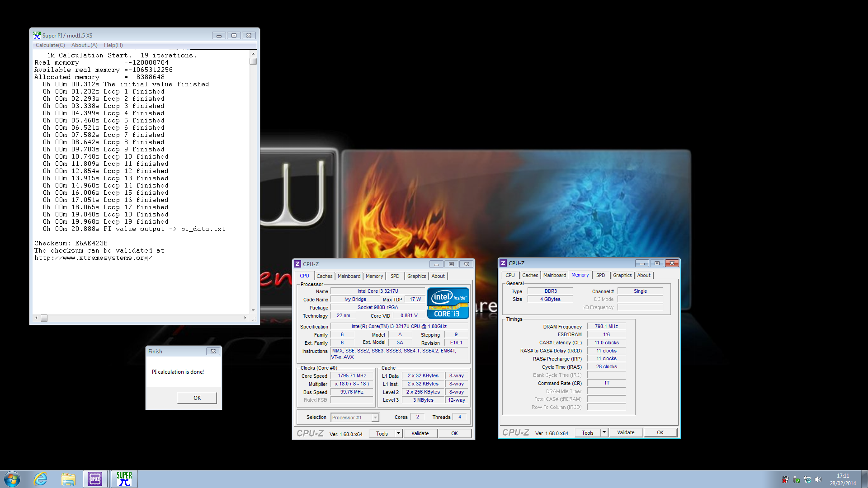Click the Super PI title bar icon
Viewport: 868px width, 488px height.
(x=37, y=35)
